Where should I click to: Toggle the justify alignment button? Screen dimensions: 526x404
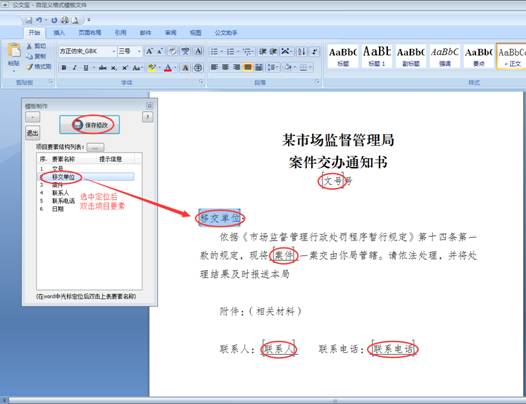[x=248, y=68]
